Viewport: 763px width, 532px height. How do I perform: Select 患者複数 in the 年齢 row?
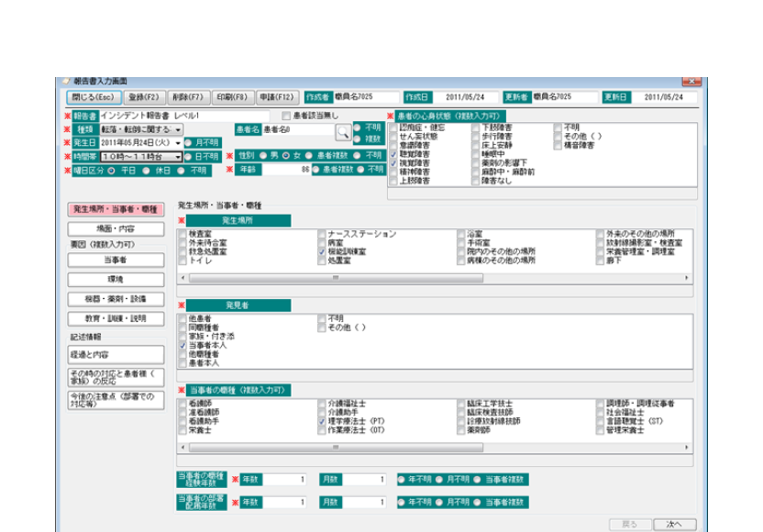(x=315, y=170)
